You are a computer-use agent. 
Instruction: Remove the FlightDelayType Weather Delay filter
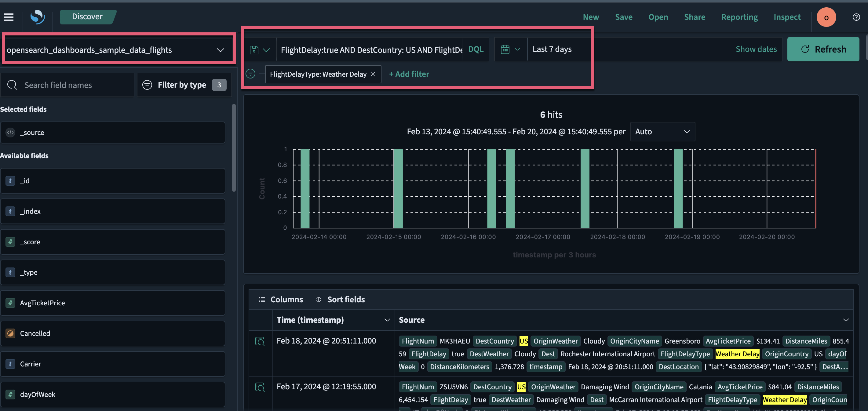click(373, 74)
